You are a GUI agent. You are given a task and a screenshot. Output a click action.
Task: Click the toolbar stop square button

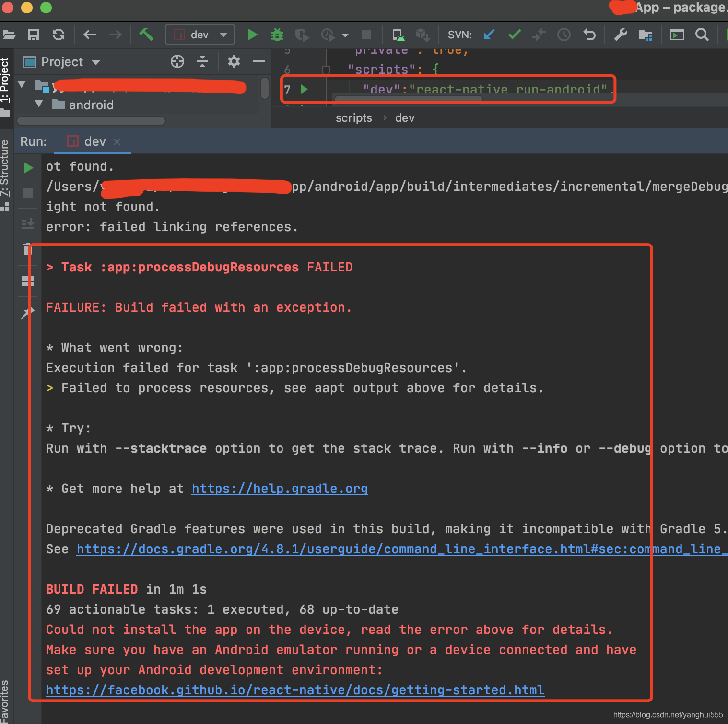[x=366, y=35]
